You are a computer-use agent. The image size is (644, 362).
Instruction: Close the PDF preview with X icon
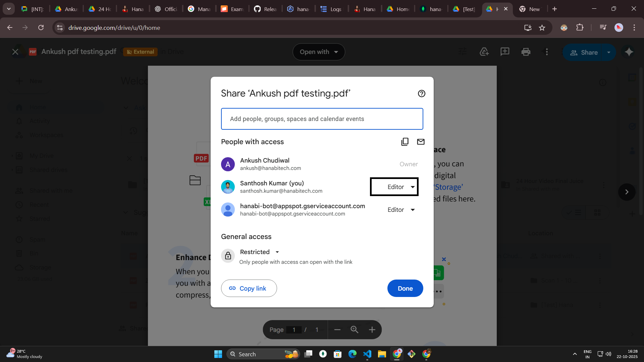pos(15,52)
